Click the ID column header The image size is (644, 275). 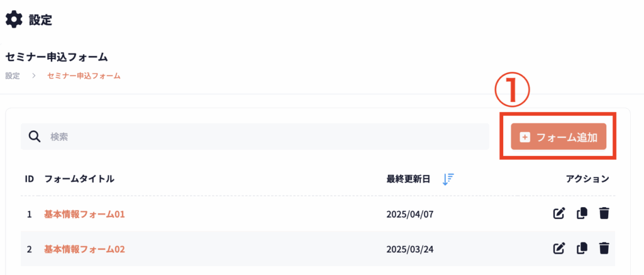pos(29,179)
